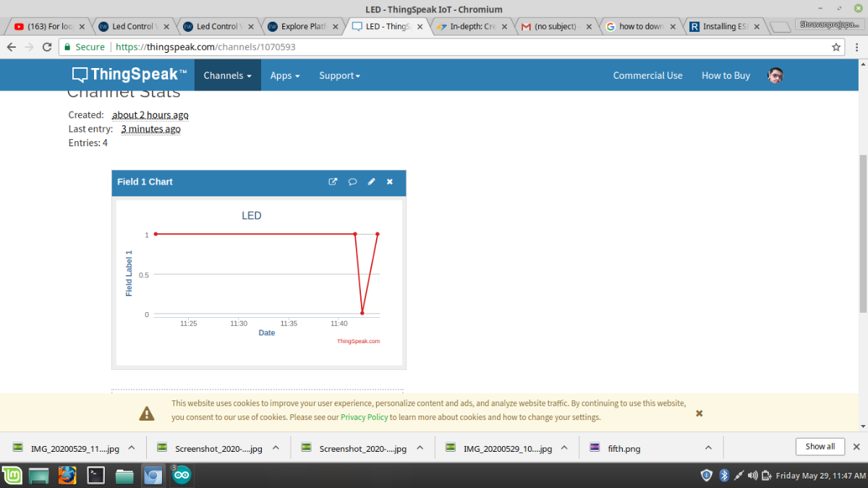This screenshot has width=868, height=488.
Task: Expand the Channels dropdown menu
Action: click(227, 75)
